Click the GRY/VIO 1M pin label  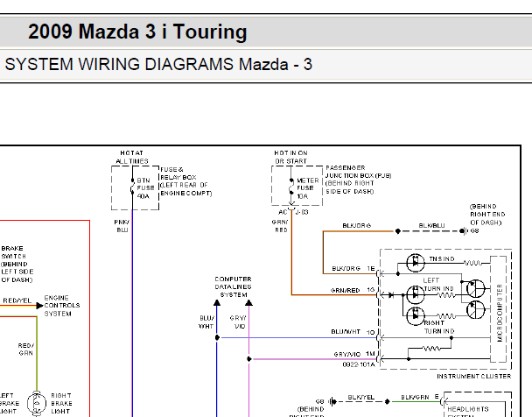tap(354, 354)
